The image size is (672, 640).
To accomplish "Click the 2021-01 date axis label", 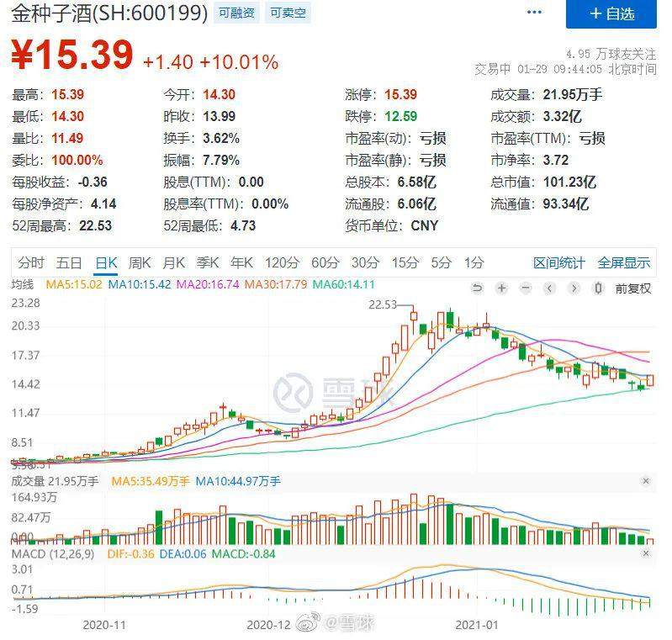I will pos(477,625).
